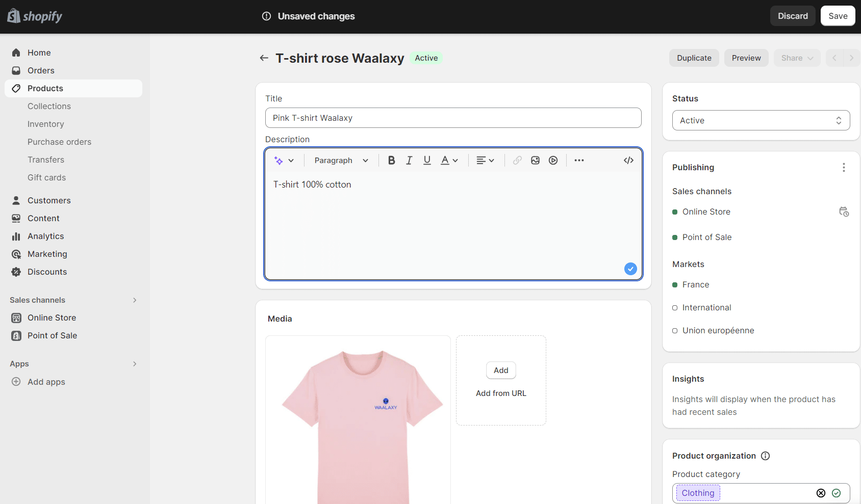Click the insert video icon
Image resolution: width=861 pixels, height=504 pixels.
pos(553,161)
